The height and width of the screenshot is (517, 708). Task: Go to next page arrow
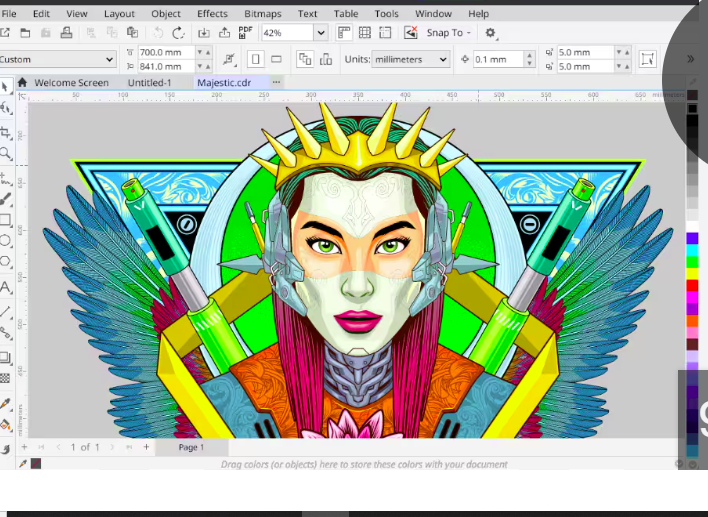[112, 447]
